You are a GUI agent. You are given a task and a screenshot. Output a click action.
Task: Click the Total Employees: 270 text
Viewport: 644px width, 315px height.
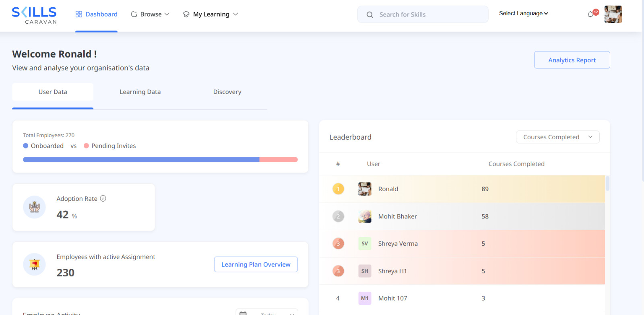click(x=49, y=135)
